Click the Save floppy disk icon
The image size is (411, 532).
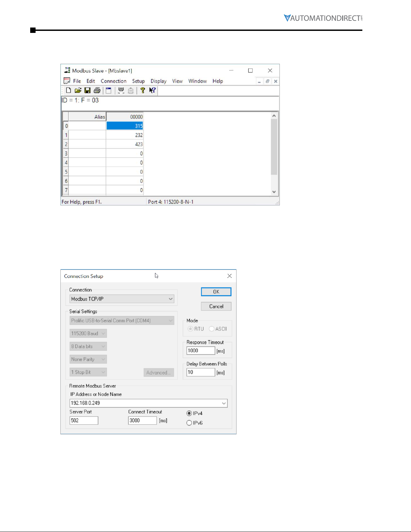tap(87, 90)
